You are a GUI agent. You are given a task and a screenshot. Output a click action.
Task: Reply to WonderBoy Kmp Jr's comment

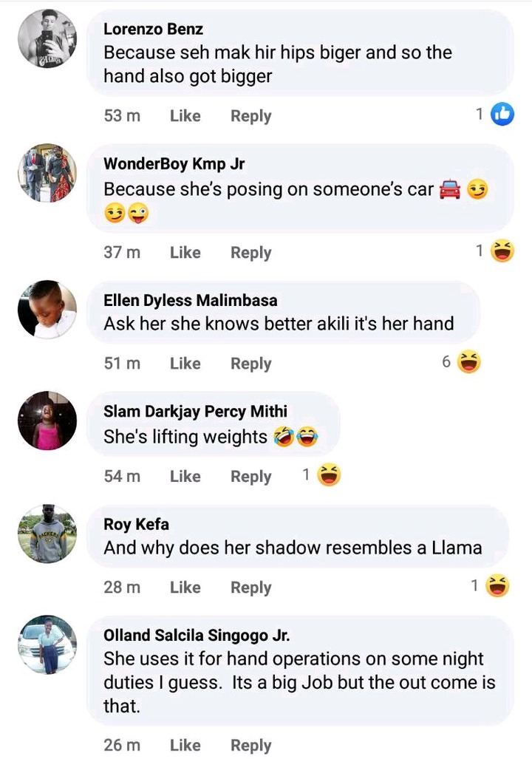pos(250,252)
